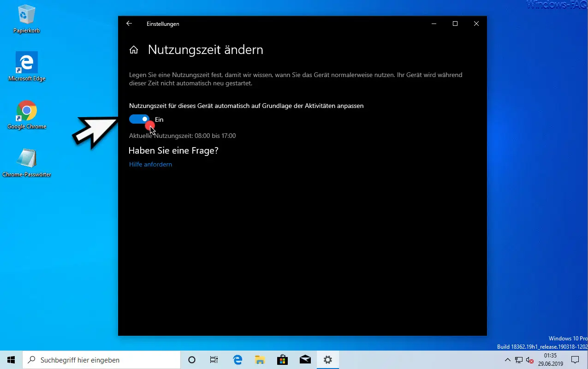
Task: Open the Mail app from taskbar
Action: click(x=305, y=360)
